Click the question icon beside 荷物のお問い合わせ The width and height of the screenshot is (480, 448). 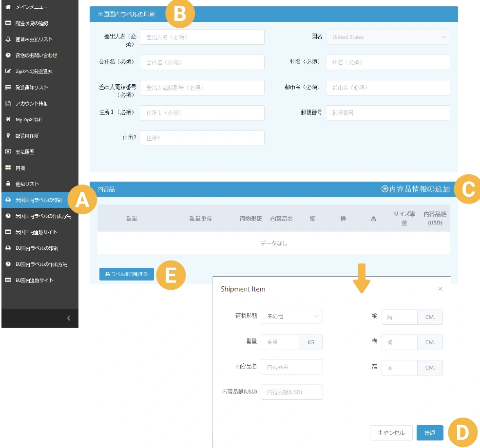pyautogui.click(x=8, y=55)
